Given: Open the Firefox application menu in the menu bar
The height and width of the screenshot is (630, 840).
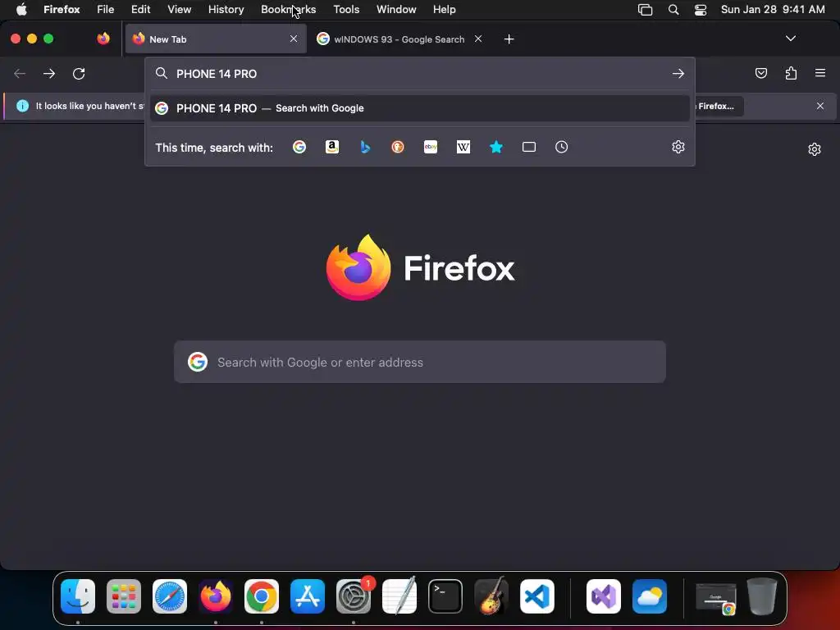Looking at the screenshot, I should pyautogui.click(x=62, y=9).
